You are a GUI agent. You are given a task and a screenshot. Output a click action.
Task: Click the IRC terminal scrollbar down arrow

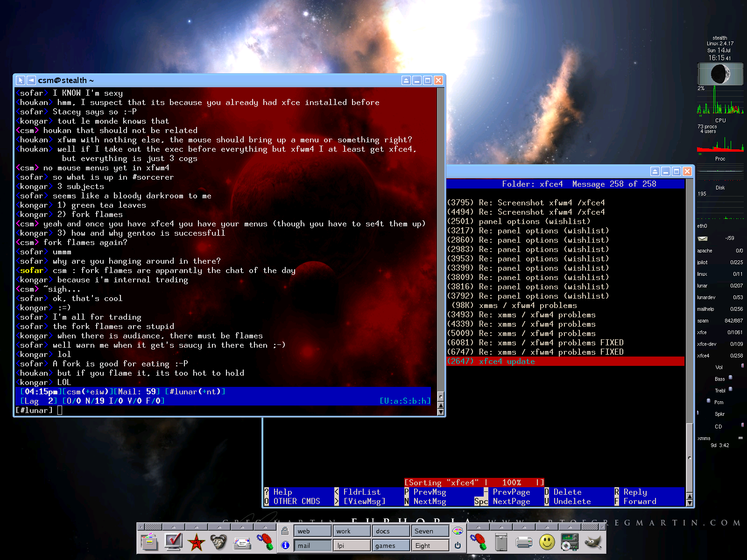(x=440, y=412)
